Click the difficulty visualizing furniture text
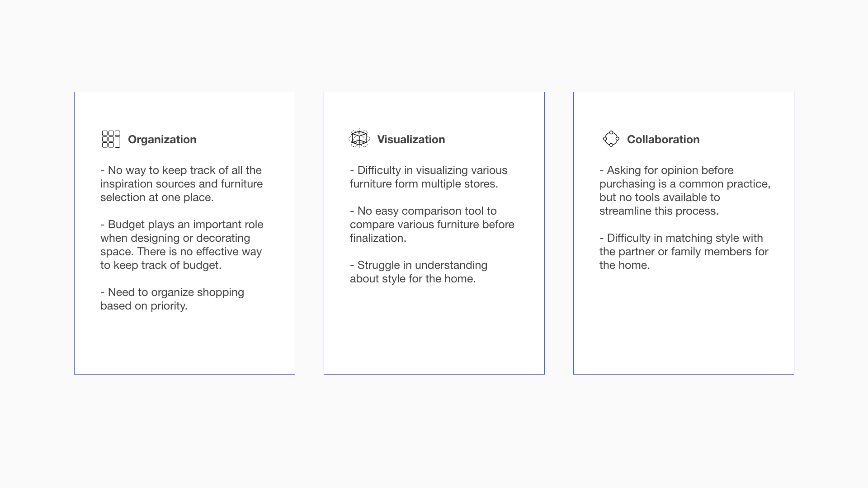Screen dimensions: 868x488 coord(429,177)
